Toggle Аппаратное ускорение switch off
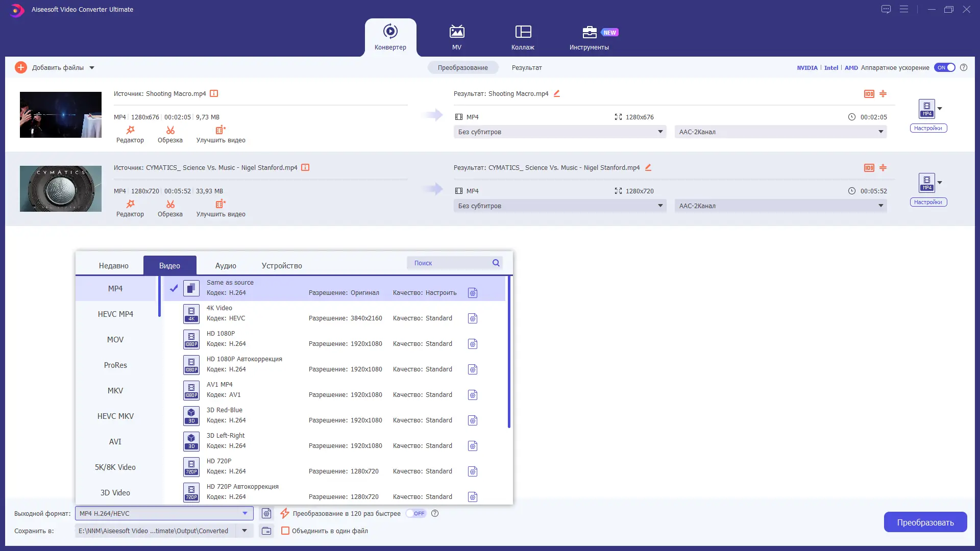Image resolution: width=980 pixels, height=551 pixels. [945, 67]
